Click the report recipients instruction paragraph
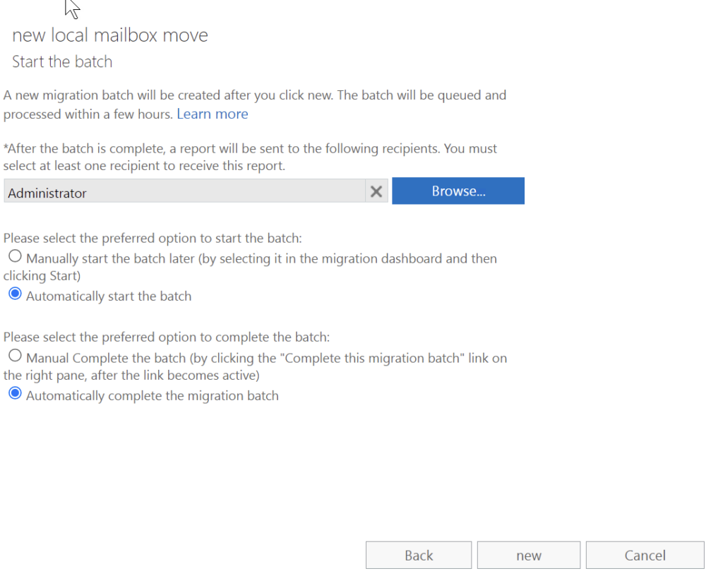The width and height of the screenshot is (723, 588). pos(250,157)
